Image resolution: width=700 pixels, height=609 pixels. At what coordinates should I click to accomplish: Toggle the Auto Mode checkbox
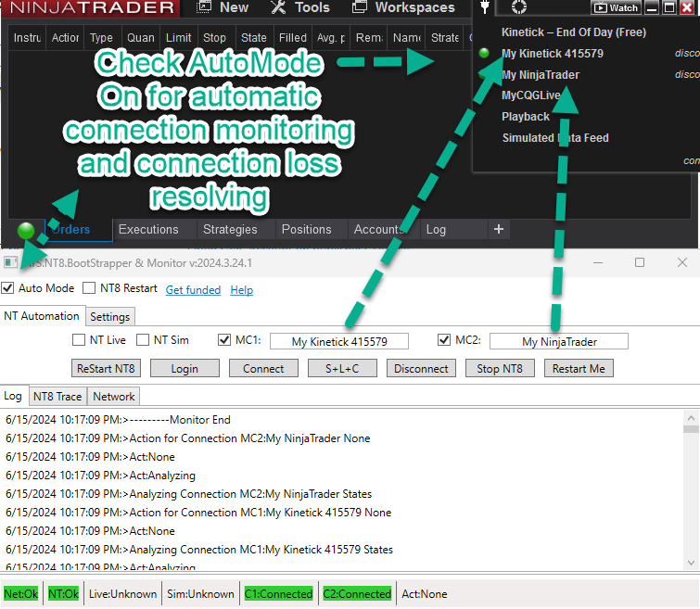coord(7,288)
